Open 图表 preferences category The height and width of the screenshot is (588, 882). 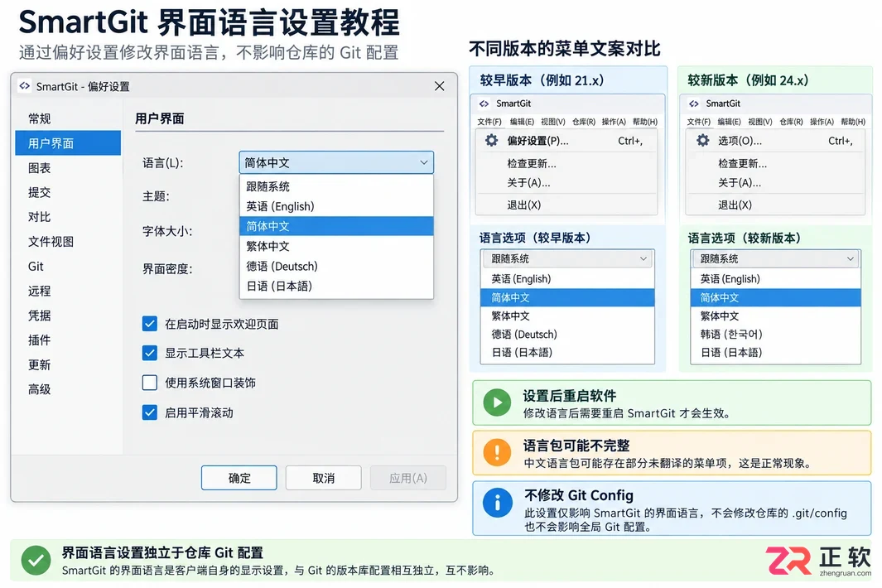click(68, 167)
